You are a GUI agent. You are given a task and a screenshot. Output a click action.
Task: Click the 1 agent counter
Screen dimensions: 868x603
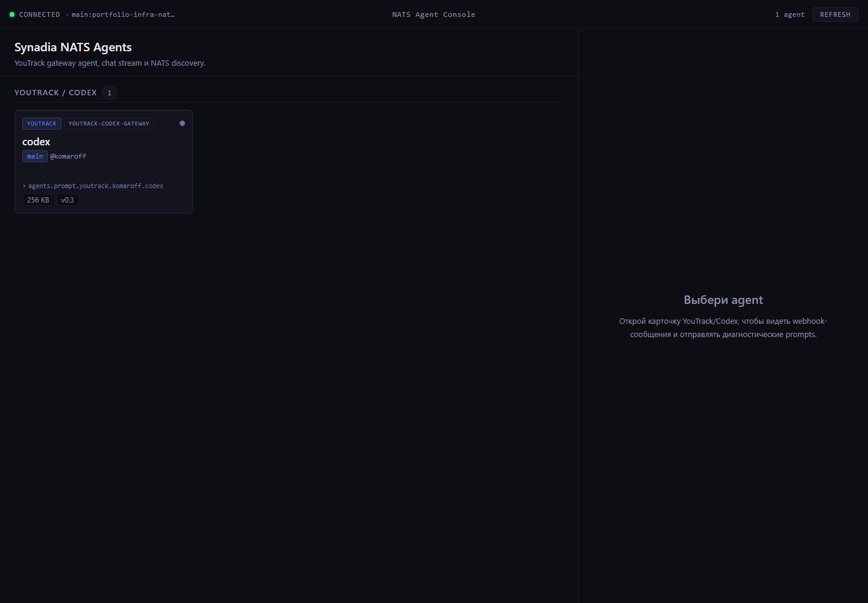[x=790, y=14]
